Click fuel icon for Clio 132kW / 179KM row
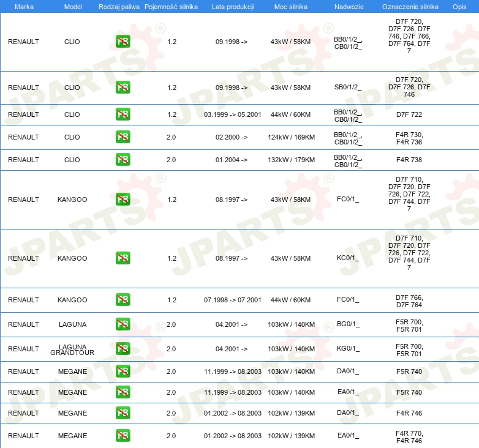Screen dimensions: 479x448 pos(123,160)
